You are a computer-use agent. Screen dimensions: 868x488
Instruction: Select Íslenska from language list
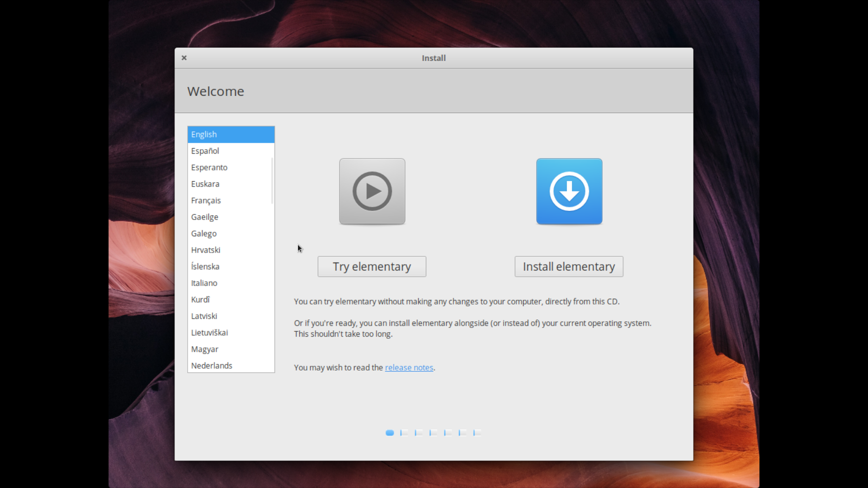[x=205, y=266]
